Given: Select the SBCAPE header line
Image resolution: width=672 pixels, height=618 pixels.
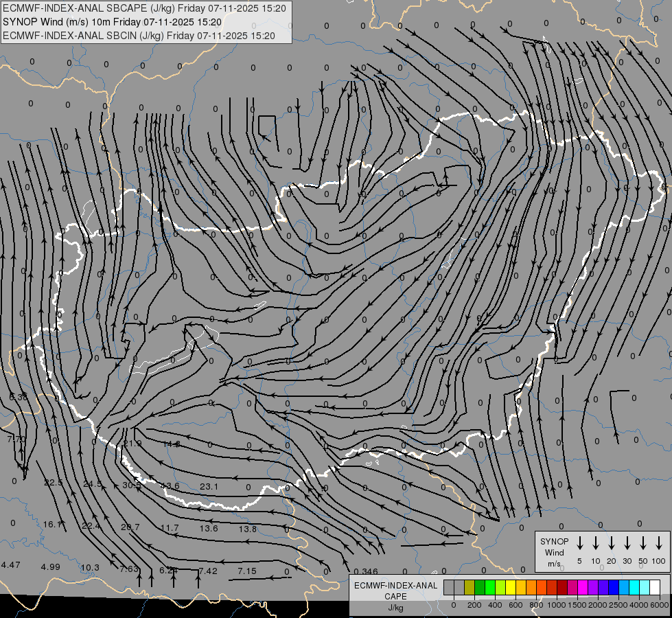Looking at the screenshot, I should [144, 8].
